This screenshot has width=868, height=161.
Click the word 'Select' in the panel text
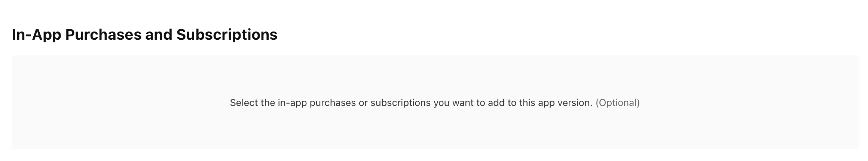244,103
